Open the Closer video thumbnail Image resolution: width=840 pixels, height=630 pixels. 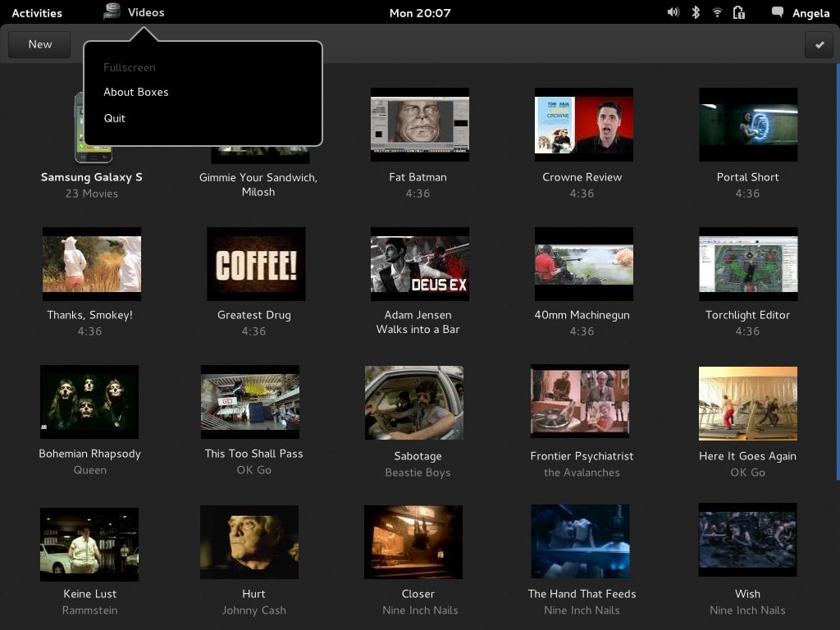tap(413, 542)
